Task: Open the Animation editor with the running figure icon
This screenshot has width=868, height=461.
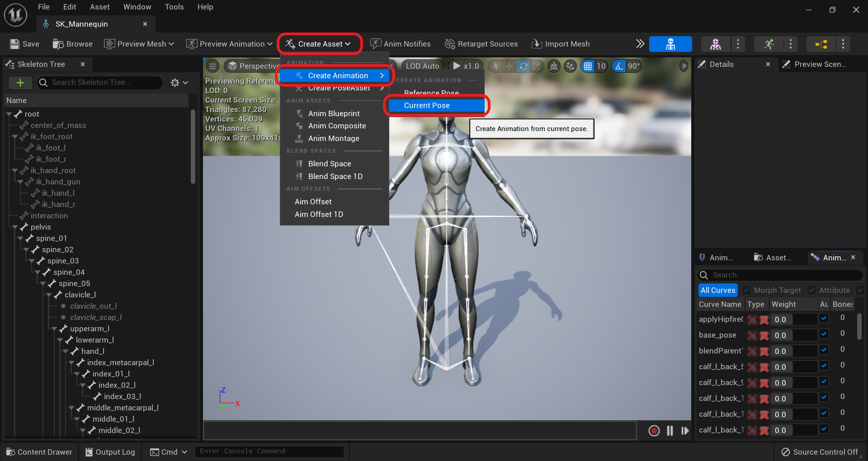Action: point(769,44)
